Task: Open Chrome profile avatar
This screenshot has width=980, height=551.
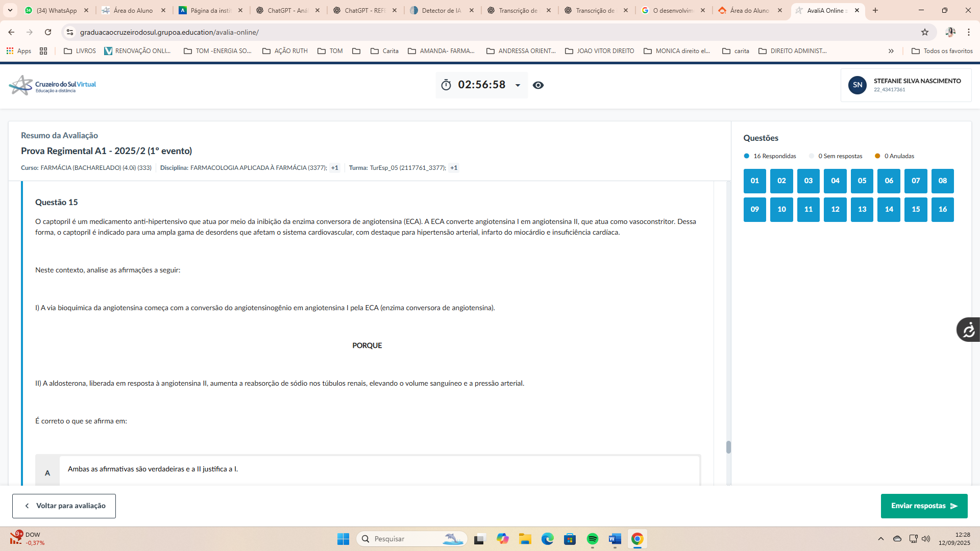Action: (950, 32)
